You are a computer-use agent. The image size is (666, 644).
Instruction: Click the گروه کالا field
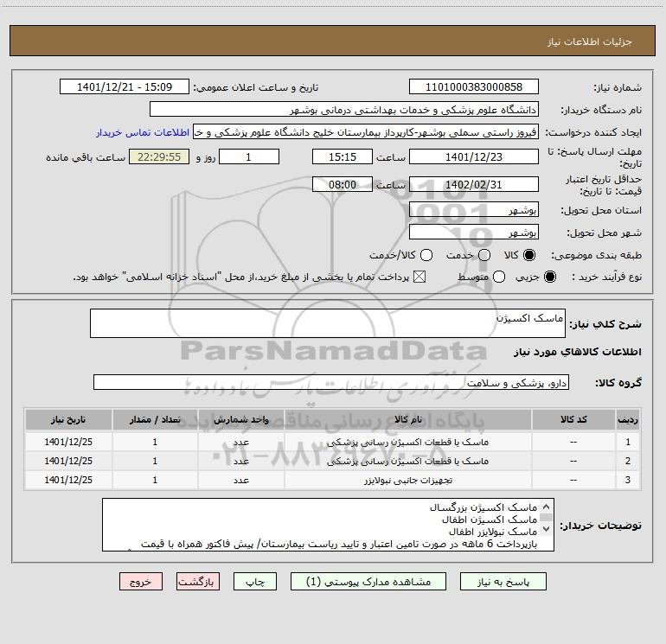point(331,382)
